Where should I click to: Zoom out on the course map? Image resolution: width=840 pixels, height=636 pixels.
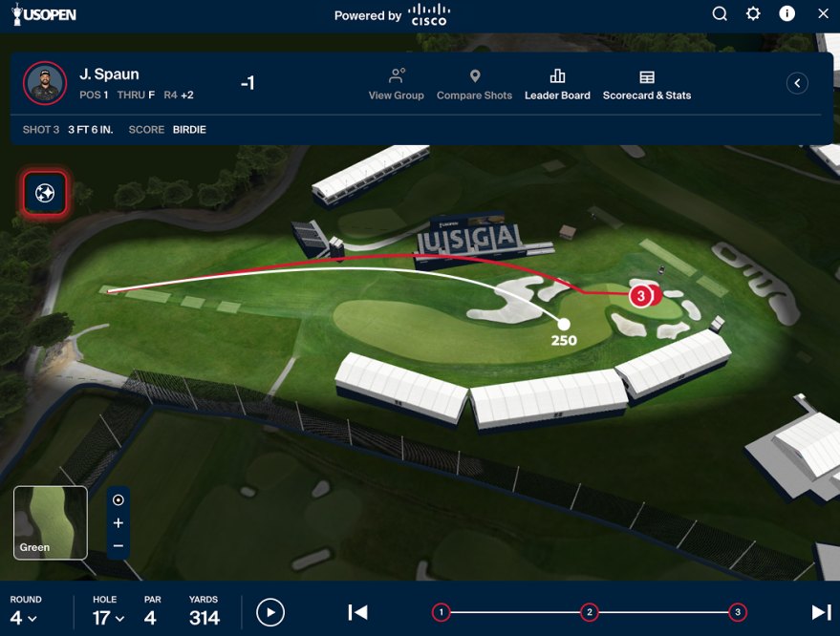point(118,545)
